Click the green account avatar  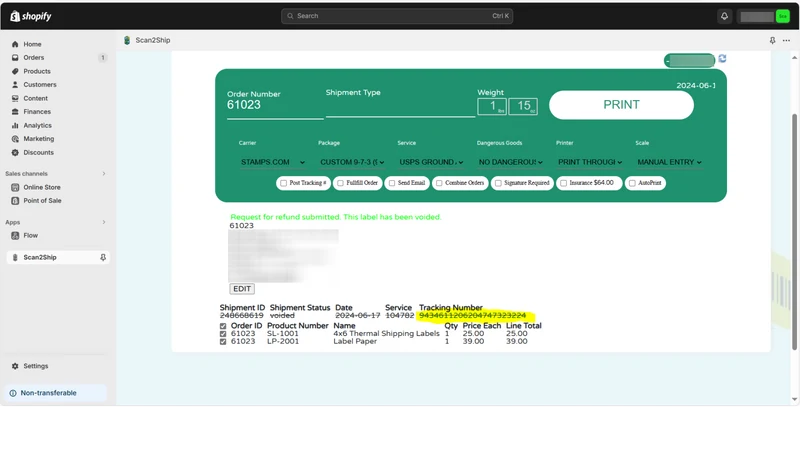783,16
